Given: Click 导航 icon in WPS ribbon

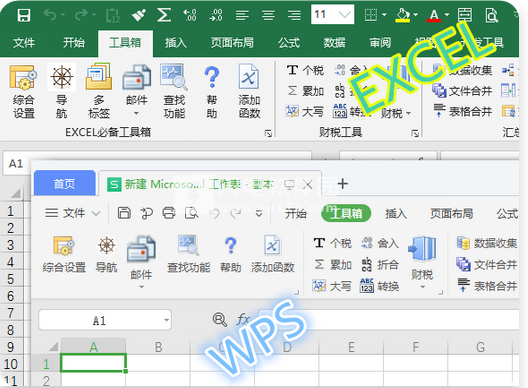Looking at the screenshot, I should coord(106,245).
